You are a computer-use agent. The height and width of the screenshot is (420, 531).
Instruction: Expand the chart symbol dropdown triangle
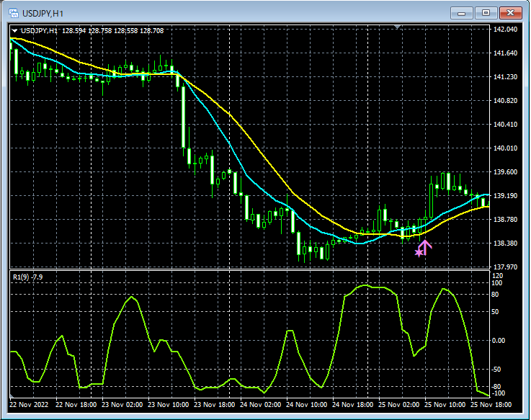tap(15, 30)
